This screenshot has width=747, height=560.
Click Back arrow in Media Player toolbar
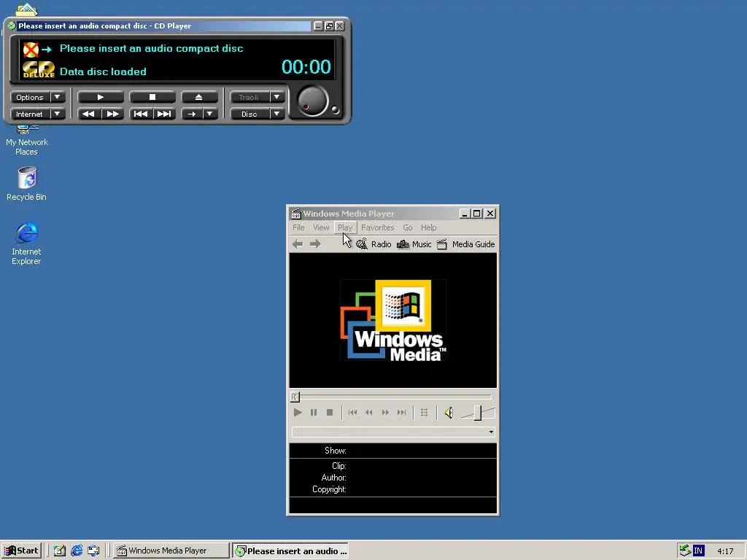coord(298,244)
